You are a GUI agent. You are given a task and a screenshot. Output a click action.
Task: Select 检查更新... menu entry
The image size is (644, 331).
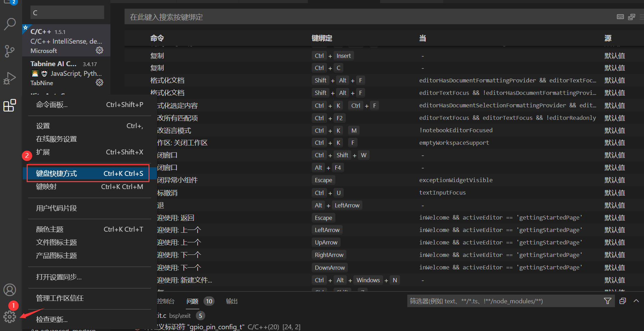click(90, 319)
